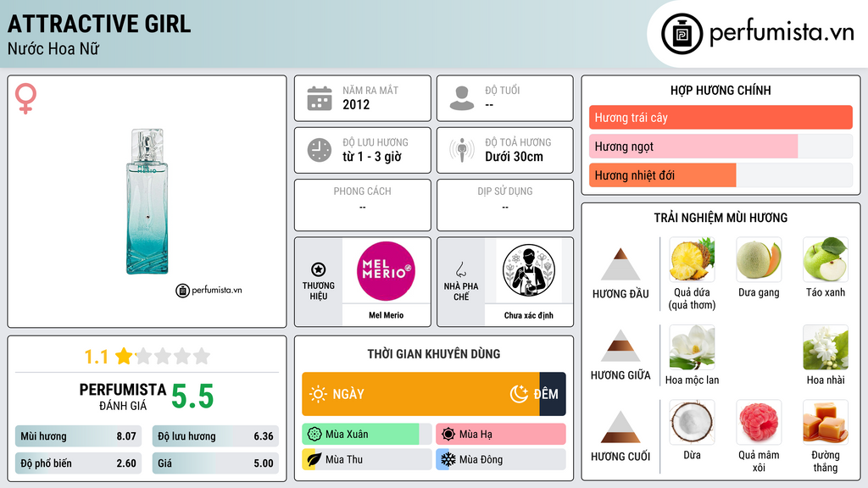Select the Quả mâm xôi raspberry note image

(759, 423)
